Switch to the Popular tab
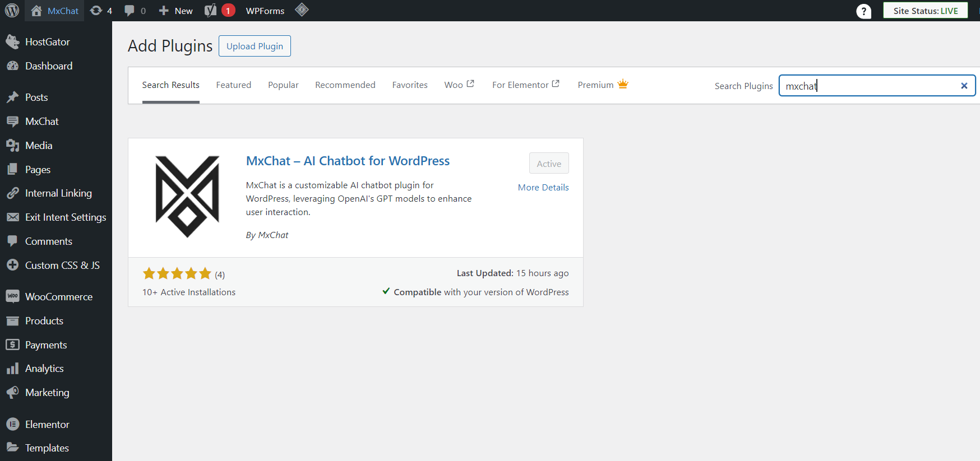 pyautogui.click(x=283, y=85)
